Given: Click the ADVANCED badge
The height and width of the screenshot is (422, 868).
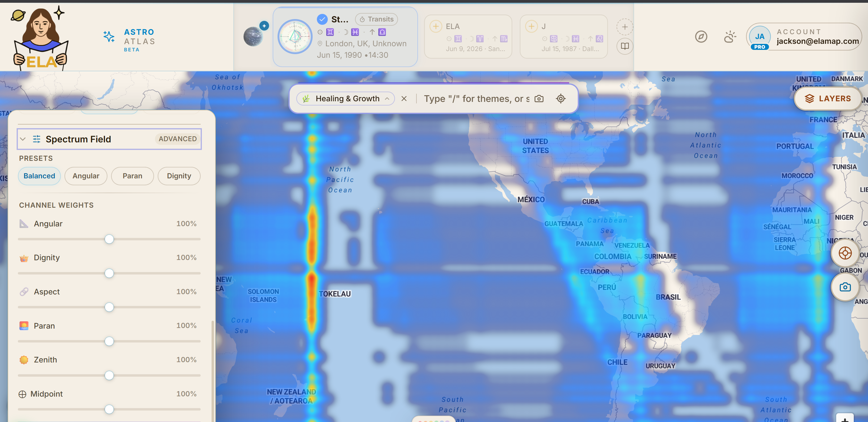Looking at the screenshot, I should click(x=178, y=139).
